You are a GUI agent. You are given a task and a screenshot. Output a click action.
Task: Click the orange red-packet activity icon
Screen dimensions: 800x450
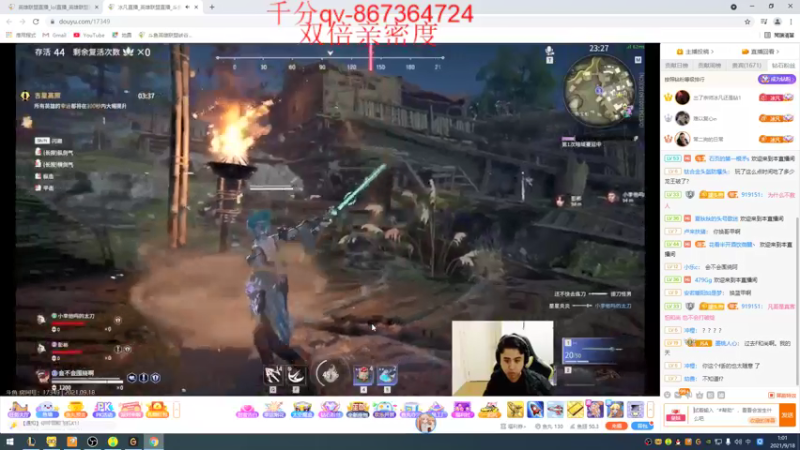[157, 410]
